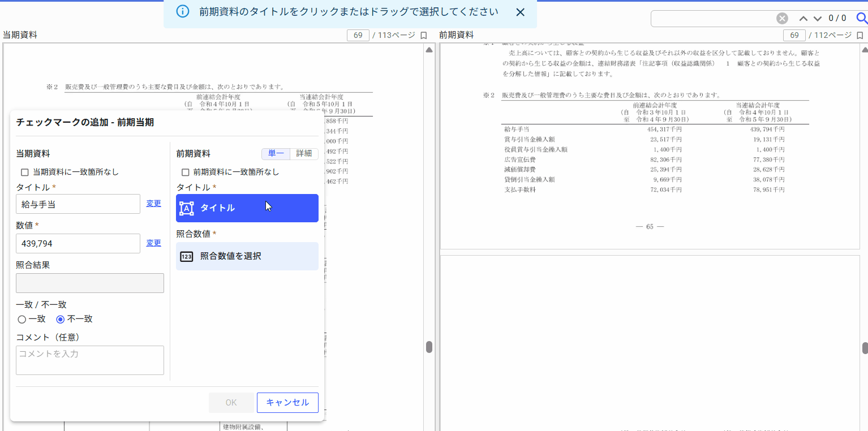
Task: Click the 25,394千円 value
Action: coord(666,170)
